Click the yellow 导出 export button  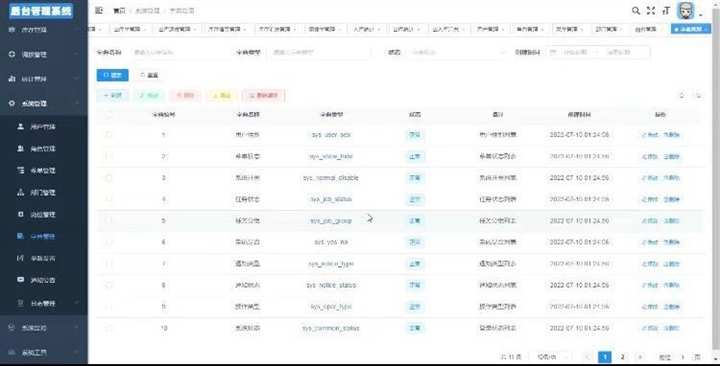[222, 96]
